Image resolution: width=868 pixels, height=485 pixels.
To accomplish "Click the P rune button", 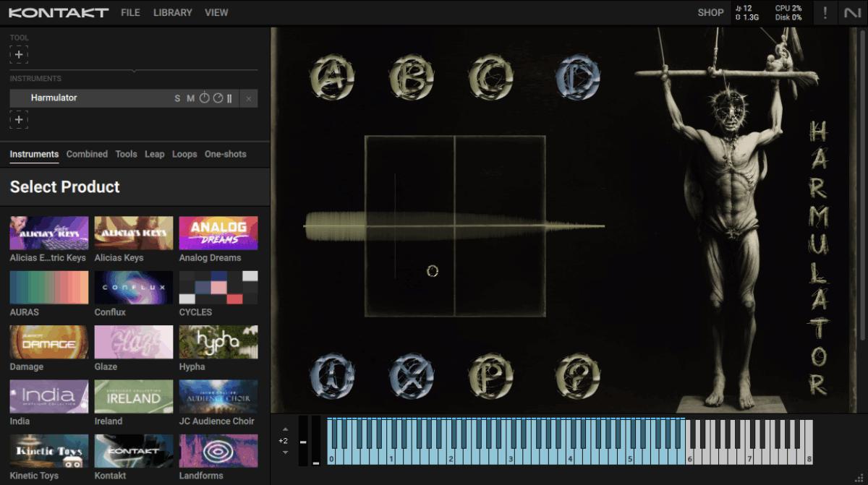I will coord(491,376).
